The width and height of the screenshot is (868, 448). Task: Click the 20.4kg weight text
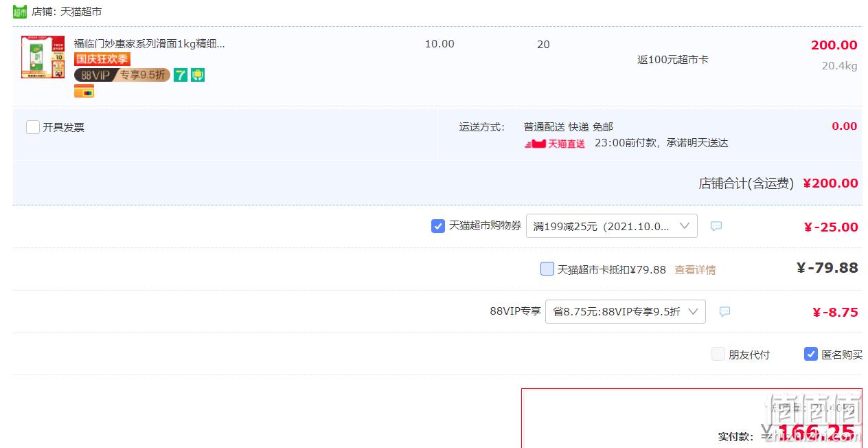(x=840, y=66)
